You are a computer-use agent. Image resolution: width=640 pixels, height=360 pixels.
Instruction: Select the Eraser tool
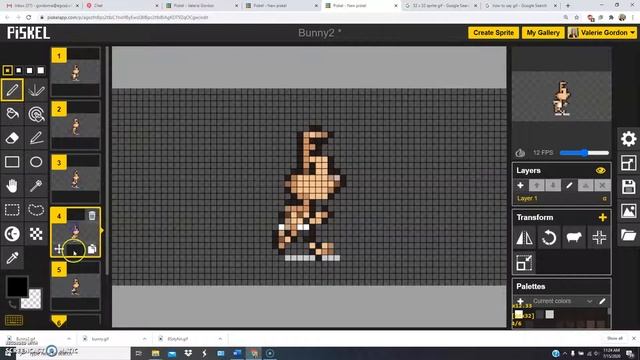pyautogui.click(x=12, y=138)
